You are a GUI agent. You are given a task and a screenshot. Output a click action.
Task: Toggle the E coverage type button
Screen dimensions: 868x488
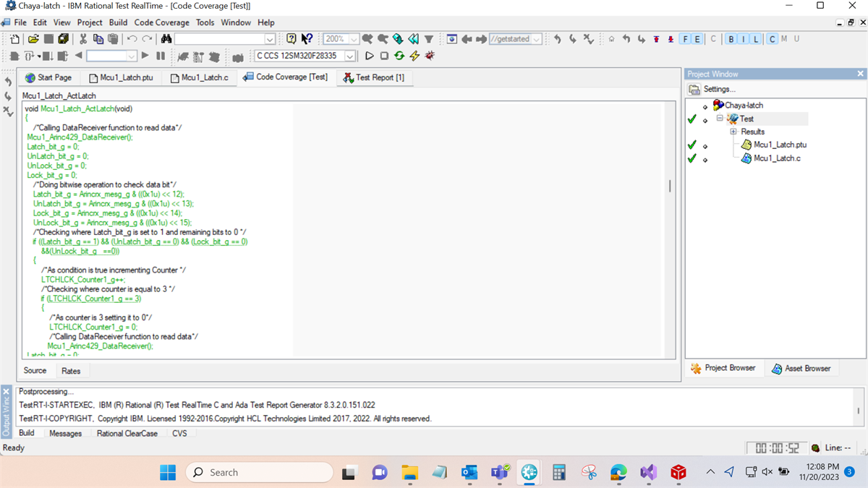(x=697, y=39)
